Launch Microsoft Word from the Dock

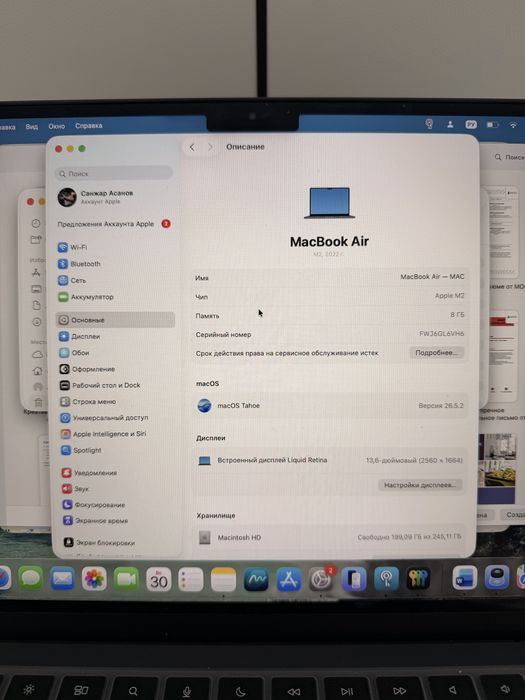click(465, 578)
